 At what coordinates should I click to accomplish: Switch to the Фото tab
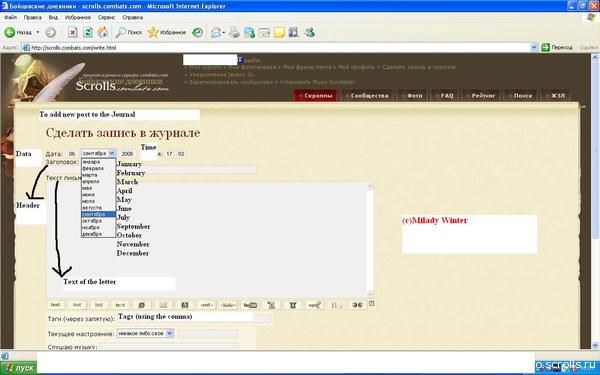pyautogui.click(x=412, y=96)
